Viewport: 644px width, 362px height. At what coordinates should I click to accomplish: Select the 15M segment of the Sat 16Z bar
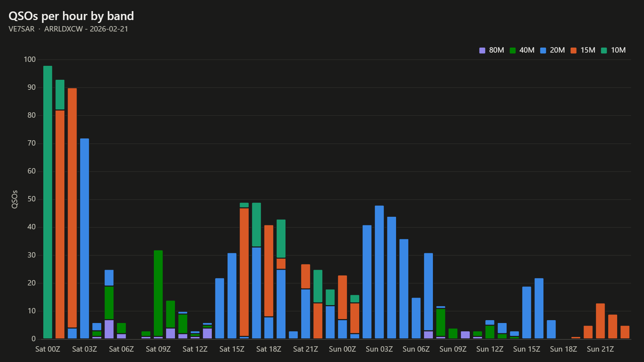tap(244, 272)
